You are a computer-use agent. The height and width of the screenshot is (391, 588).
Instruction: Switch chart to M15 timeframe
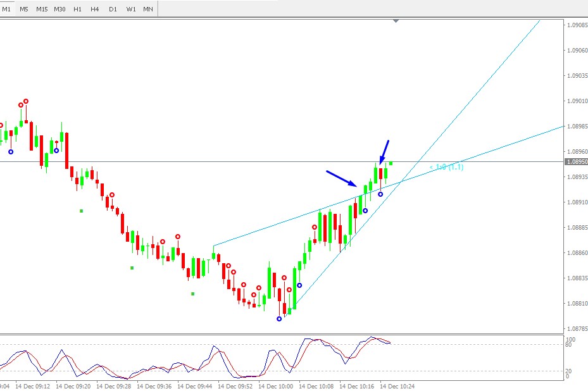click(x=42, y=9)
